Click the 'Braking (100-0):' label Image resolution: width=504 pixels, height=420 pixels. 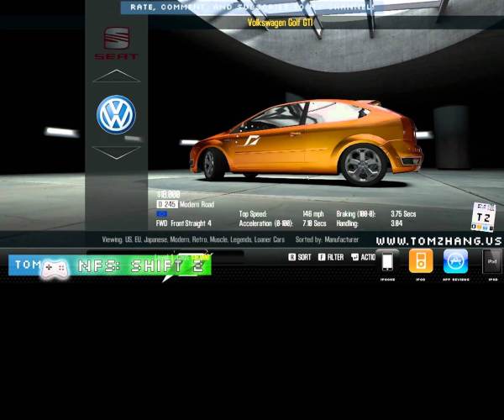[x=356, y=214]
